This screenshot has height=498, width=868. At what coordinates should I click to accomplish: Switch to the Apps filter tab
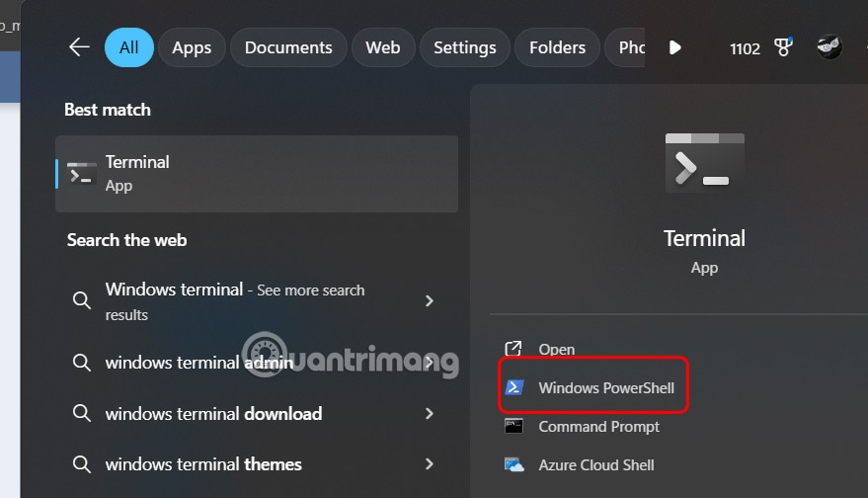point(192,47)
